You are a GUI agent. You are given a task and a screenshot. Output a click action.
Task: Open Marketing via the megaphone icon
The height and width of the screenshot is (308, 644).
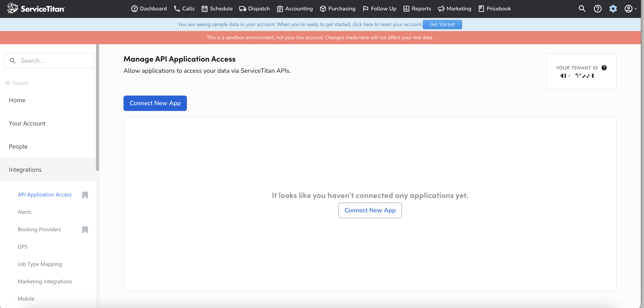click(x=441, y=8)
